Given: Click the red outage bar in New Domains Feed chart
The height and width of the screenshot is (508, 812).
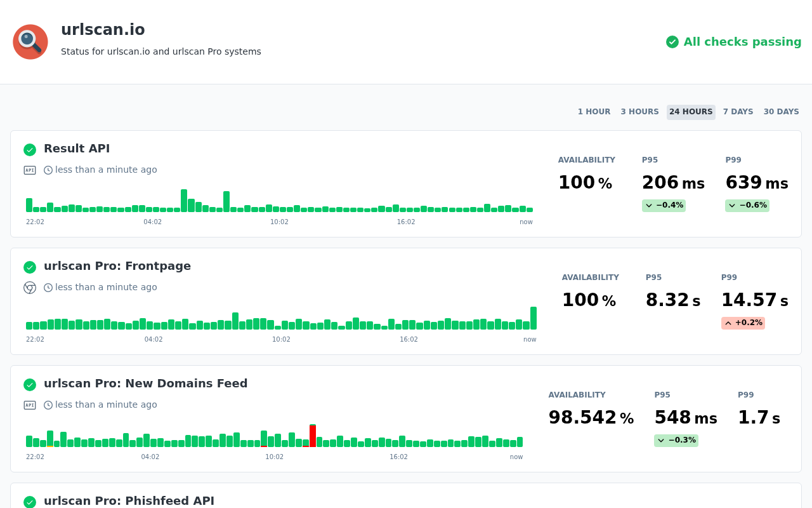Looking at the screenshot, I should point(313,436).
